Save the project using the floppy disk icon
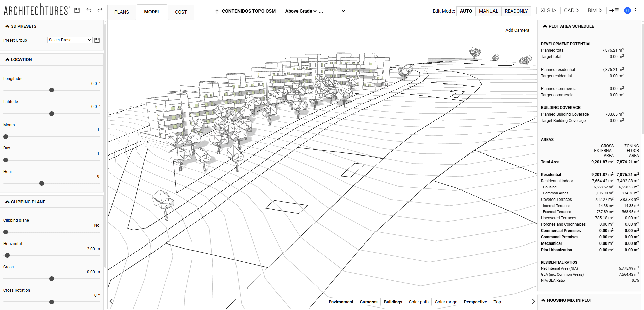The width and height of the screenshot is (644, 310). tap(77, 10)
